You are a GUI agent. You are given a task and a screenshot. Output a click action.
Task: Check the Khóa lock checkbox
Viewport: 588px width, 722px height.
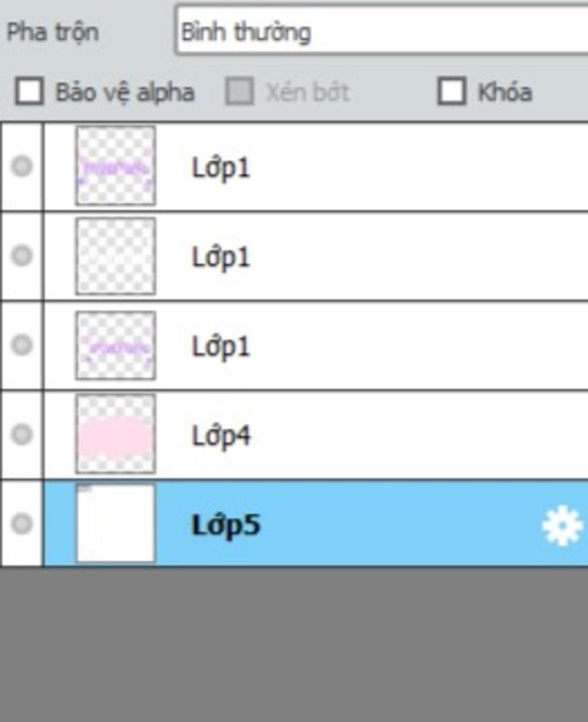[x=451, y=92]
